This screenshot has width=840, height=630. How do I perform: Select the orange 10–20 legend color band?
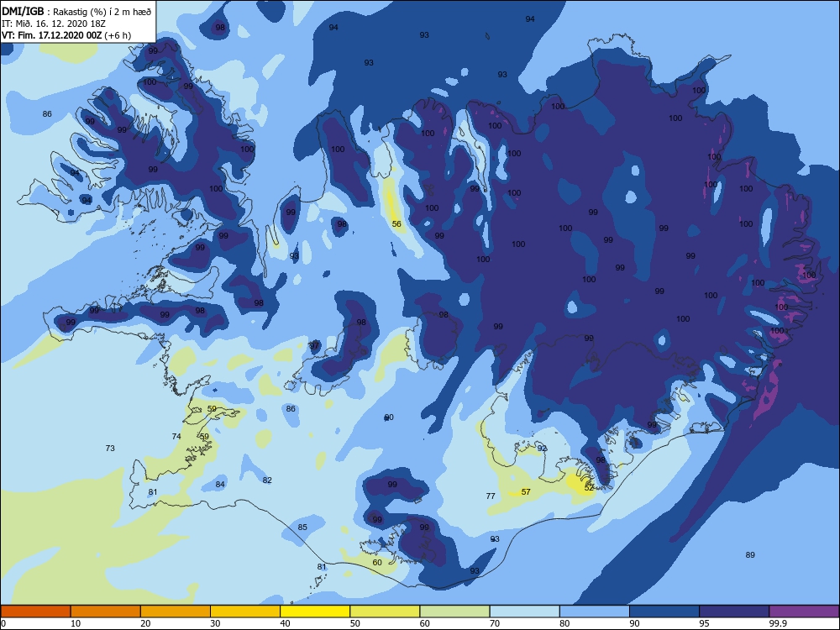(106, 612)
